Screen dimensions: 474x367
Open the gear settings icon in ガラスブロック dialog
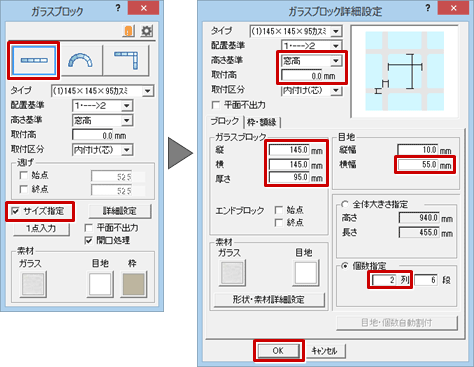pyautogui.click(x=146, y=31)
